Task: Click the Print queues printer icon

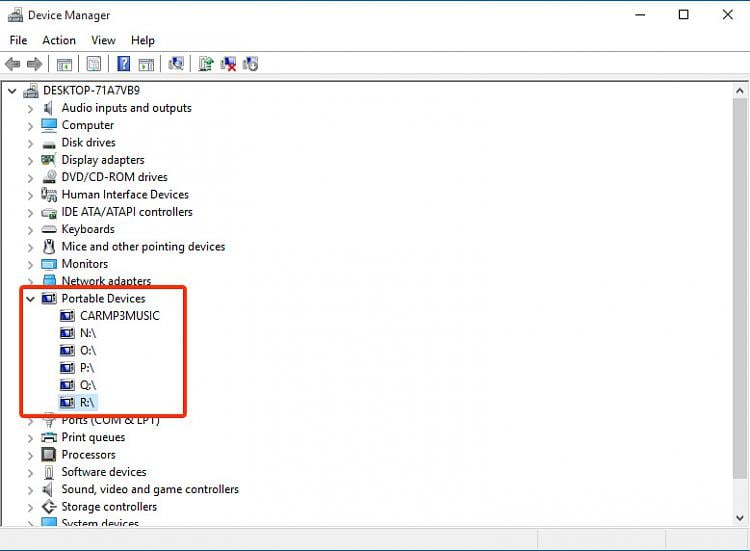Action: pos(49,437)
